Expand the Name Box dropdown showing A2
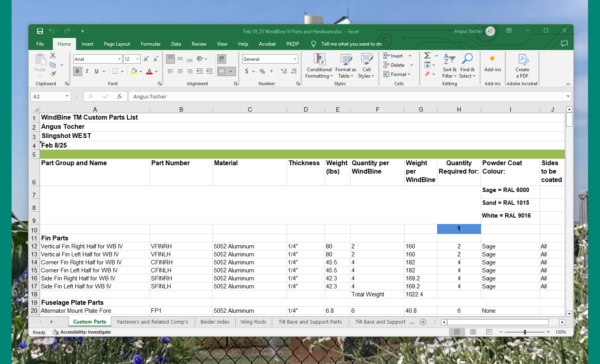The height and width of the screenshot is (364, 600). 67,96
